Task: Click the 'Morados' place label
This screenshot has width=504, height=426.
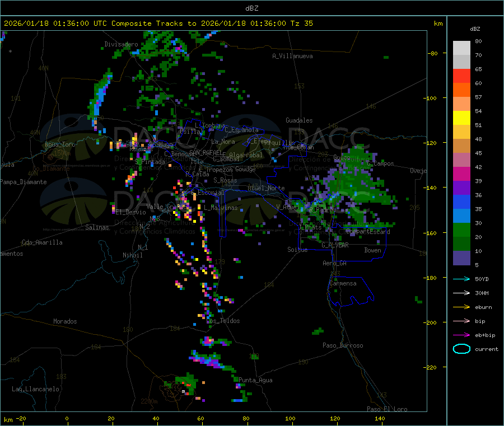Action: (65, 321)
